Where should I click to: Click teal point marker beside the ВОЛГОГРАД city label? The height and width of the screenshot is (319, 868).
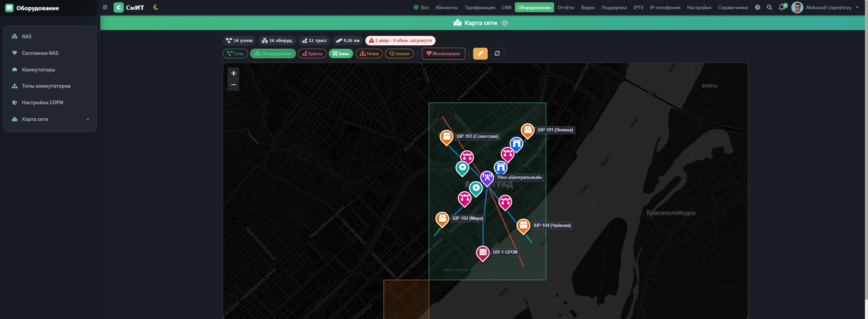(476, 189)
